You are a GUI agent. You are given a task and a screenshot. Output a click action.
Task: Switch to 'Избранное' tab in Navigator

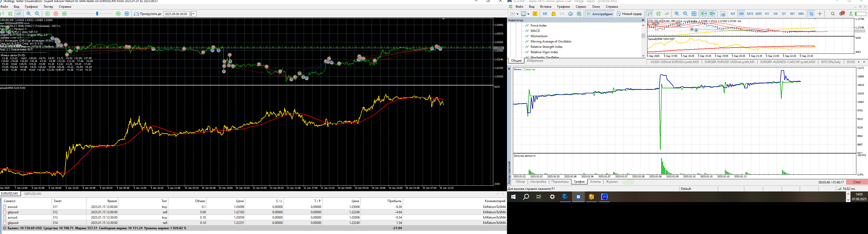[535, 61]
